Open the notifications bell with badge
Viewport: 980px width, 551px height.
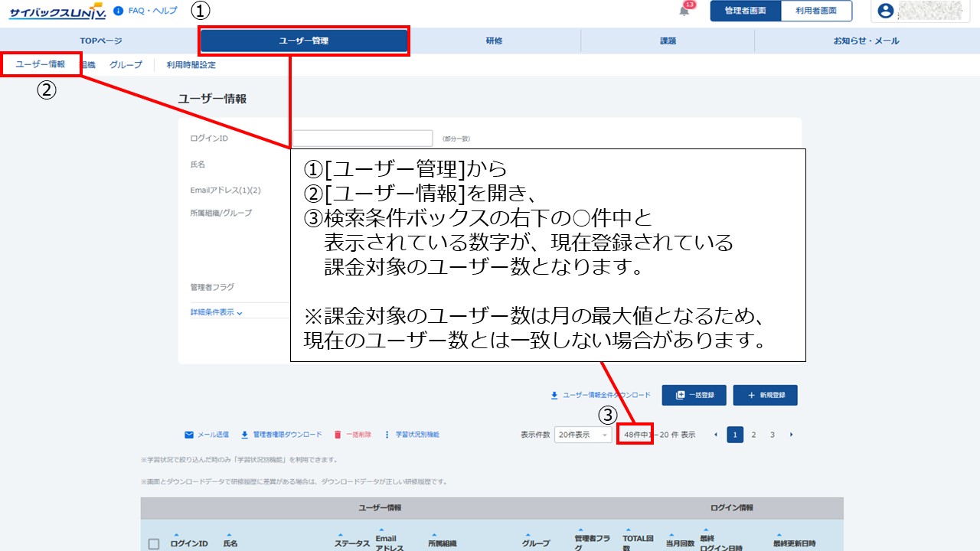tap(684, 10)
